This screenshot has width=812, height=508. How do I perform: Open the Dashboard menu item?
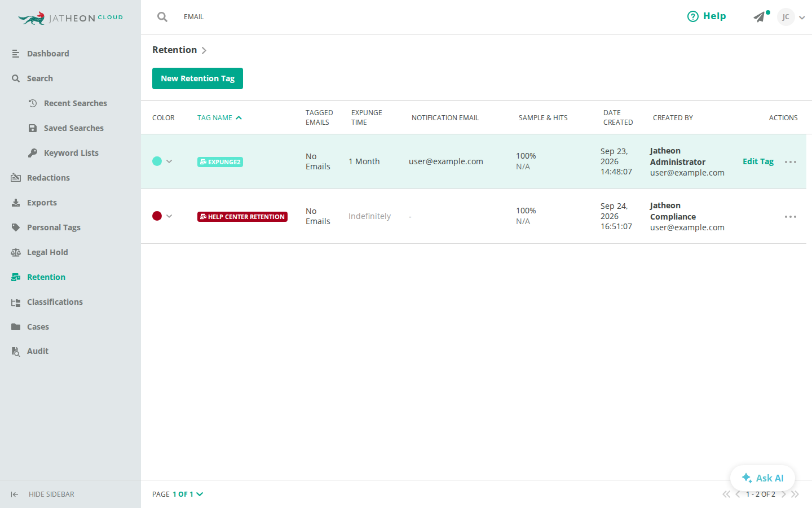(48, 54)
